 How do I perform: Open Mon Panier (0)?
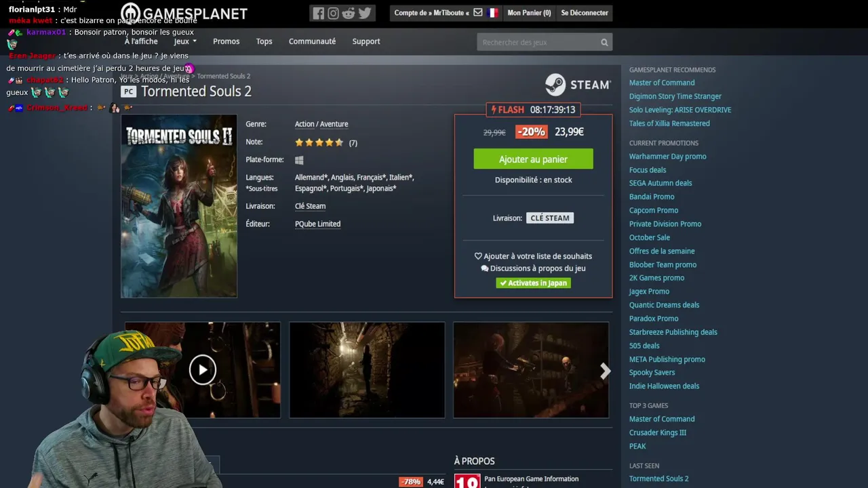coord(529,13)
